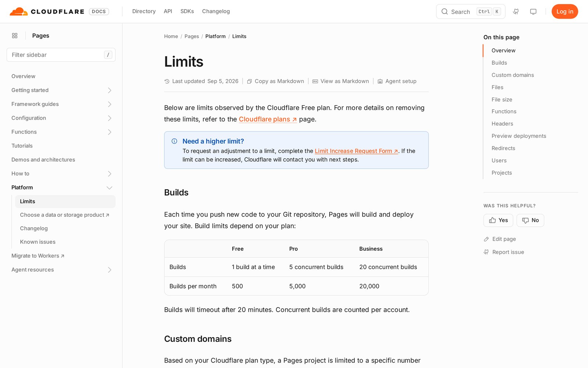588x368 pixels.
Task: Click the Edit page pencil icon
Action: click(486, 239)
